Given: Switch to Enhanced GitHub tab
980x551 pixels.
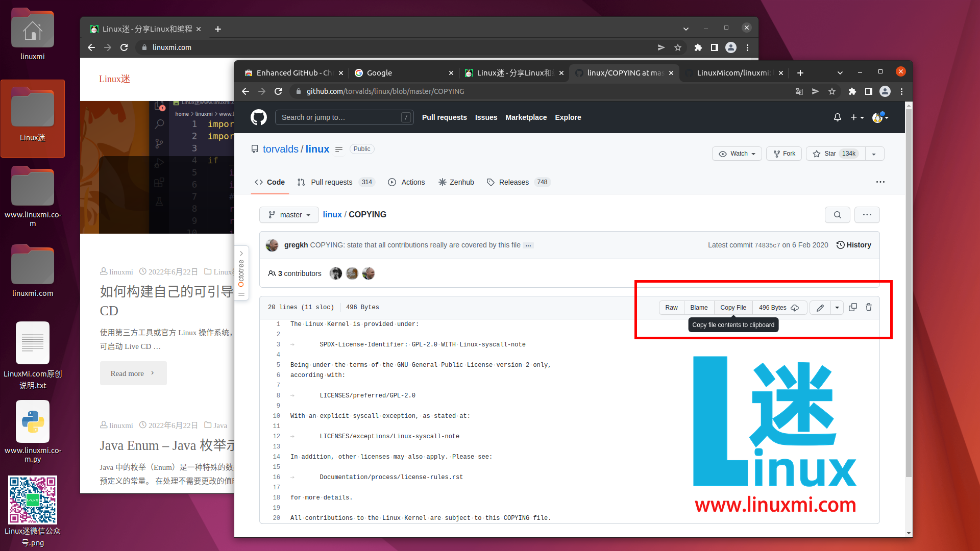Looking at the screenshot, I should tap(292, 73).
